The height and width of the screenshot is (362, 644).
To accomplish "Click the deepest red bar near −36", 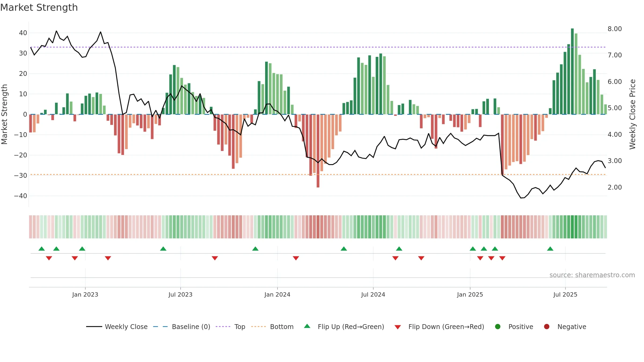I will (x=318, y=151).
